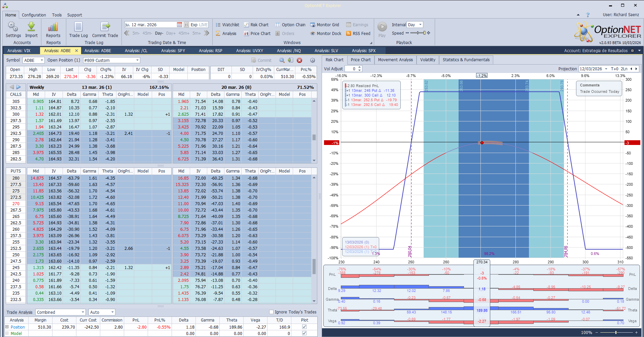Toggle the Exp expiration mode button
Image resolution: width=644 pixels, height=337 pixels.
point(194,25)
